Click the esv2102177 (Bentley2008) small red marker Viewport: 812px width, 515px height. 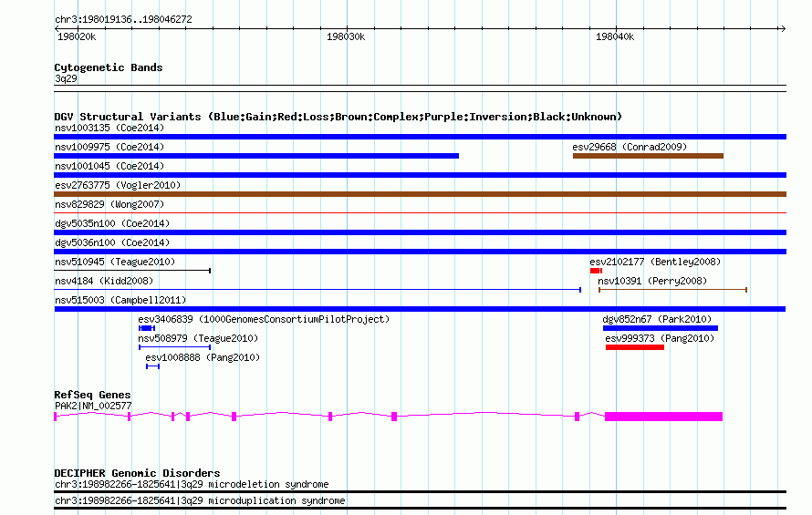pyautogui.click(x=596, y=271)
